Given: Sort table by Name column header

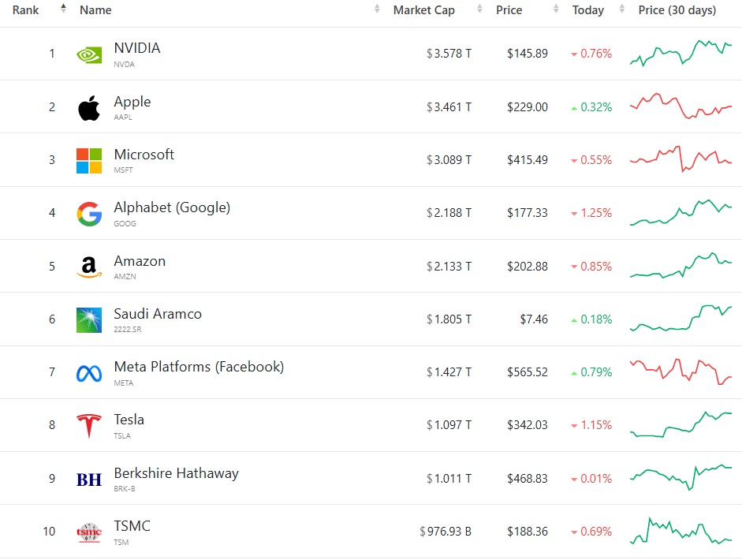Looking at the screenshot, I should click(x=95, y=10).
